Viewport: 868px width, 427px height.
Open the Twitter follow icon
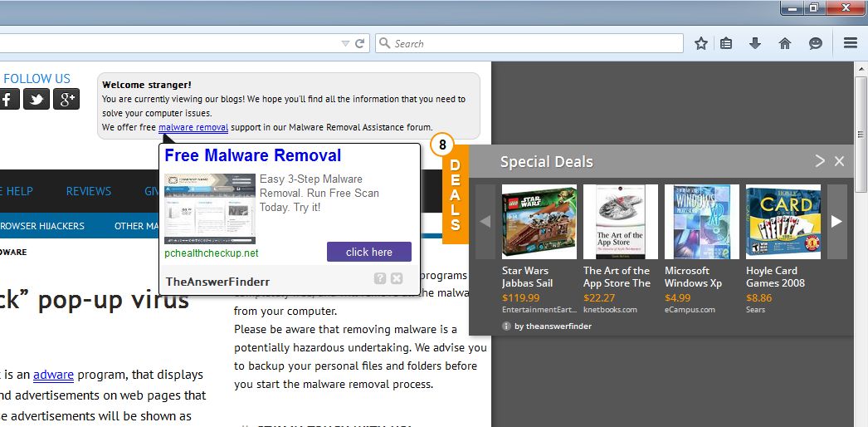click(x=37, y=99)
